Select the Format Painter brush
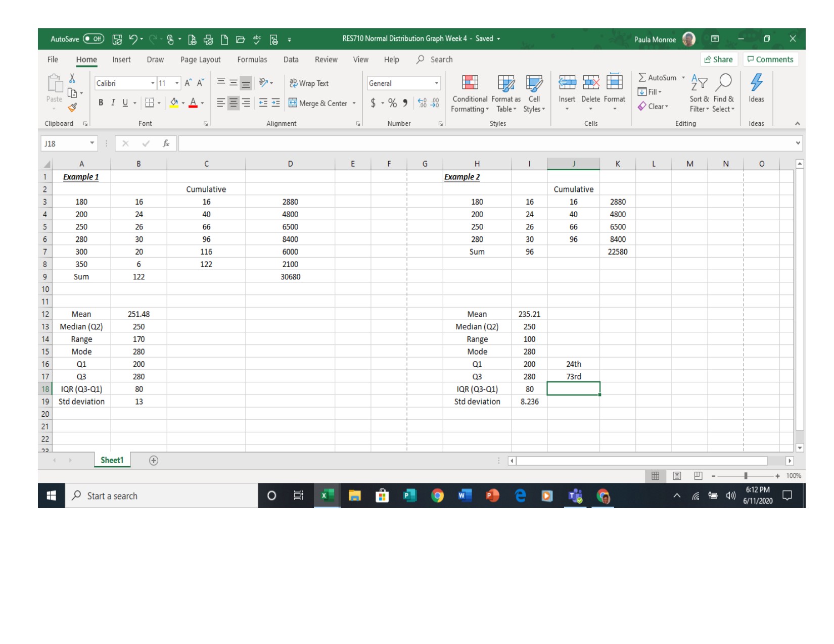Image resolution: width=834 pixels, height=644 pixels. [72, 107]
